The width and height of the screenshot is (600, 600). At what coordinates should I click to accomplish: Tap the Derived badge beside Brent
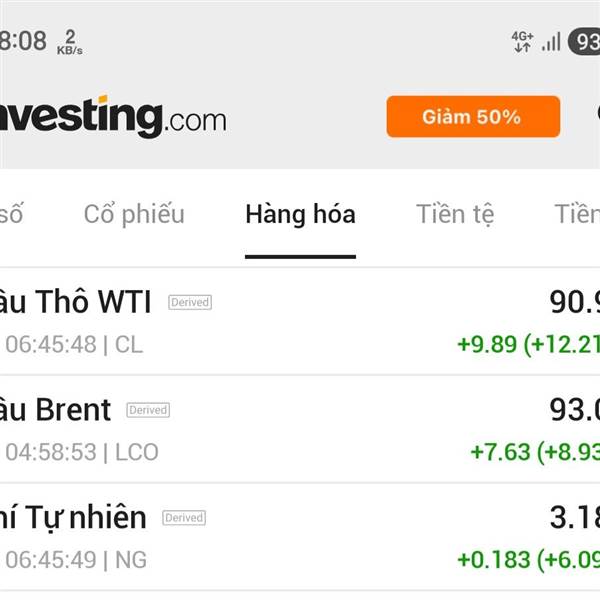[148, 410]
